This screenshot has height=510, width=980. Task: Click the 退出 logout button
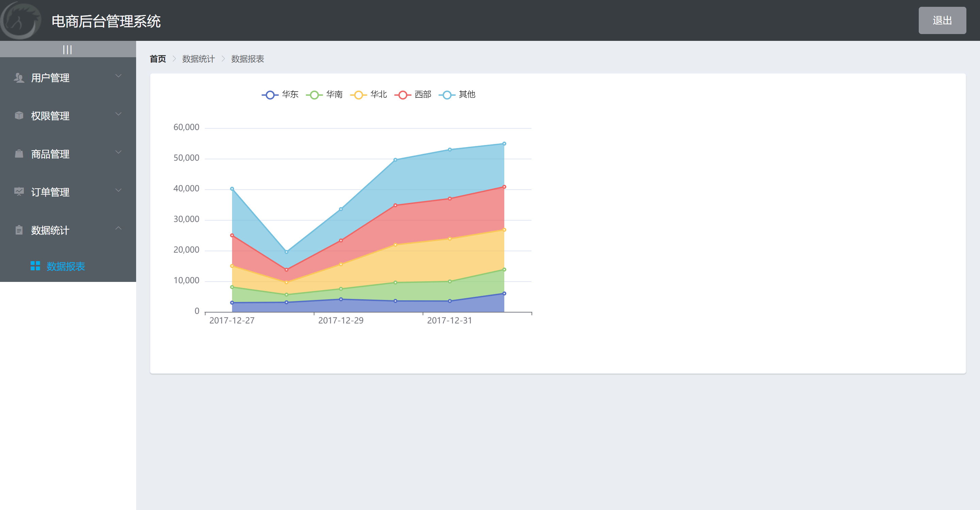(942, 20)
